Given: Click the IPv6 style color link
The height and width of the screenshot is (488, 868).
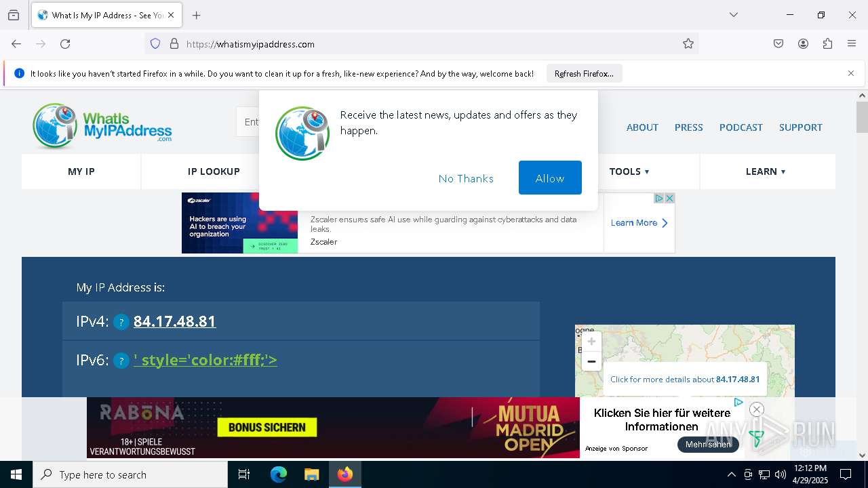Looking at the screenshot, I should [x=205, y=360].
